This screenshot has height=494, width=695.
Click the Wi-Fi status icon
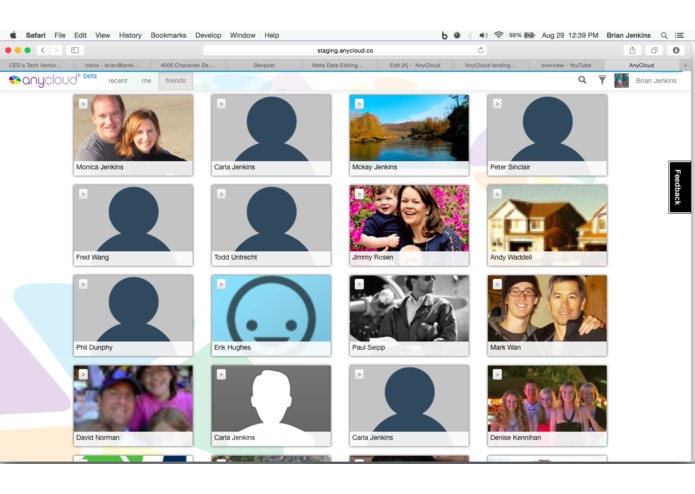point(499,35)
